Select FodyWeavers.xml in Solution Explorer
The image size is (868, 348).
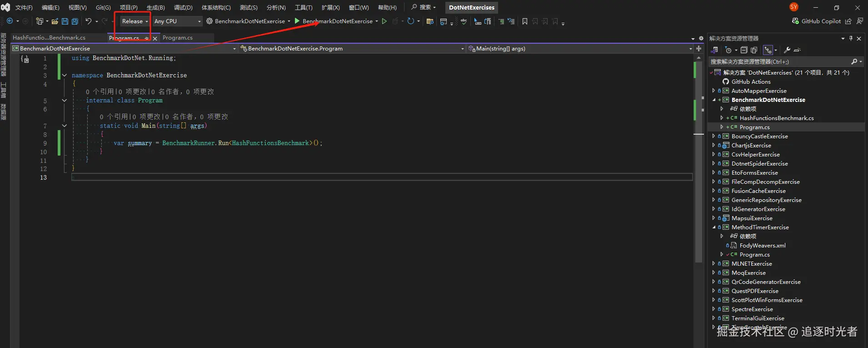pyautogui.click(x=763, y=246)
